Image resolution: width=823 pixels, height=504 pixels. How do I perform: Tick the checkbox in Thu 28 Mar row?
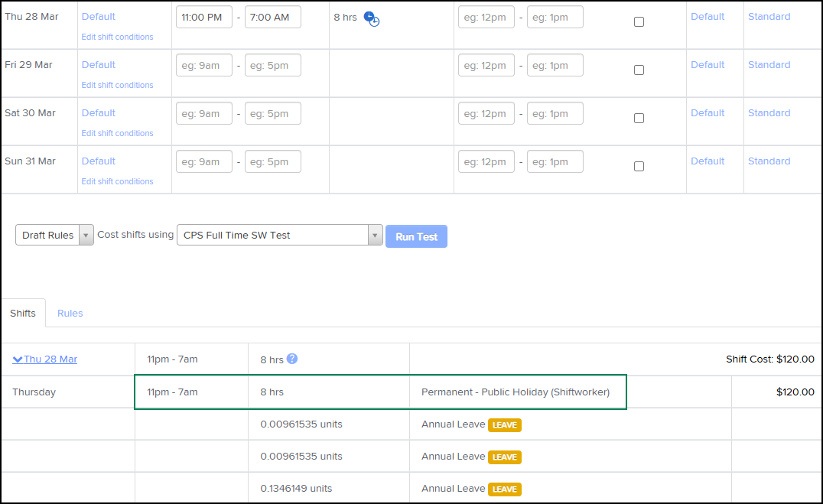(x=639, y=22)
